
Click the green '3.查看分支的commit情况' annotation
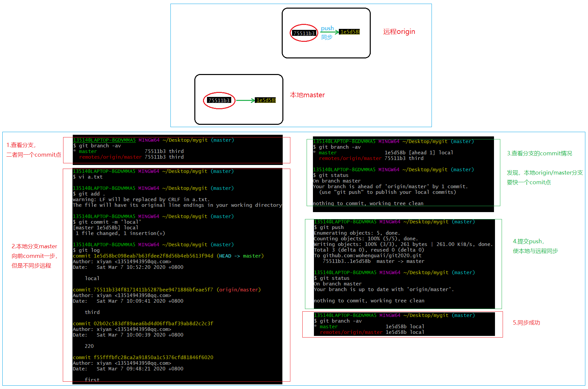point(539,153)
